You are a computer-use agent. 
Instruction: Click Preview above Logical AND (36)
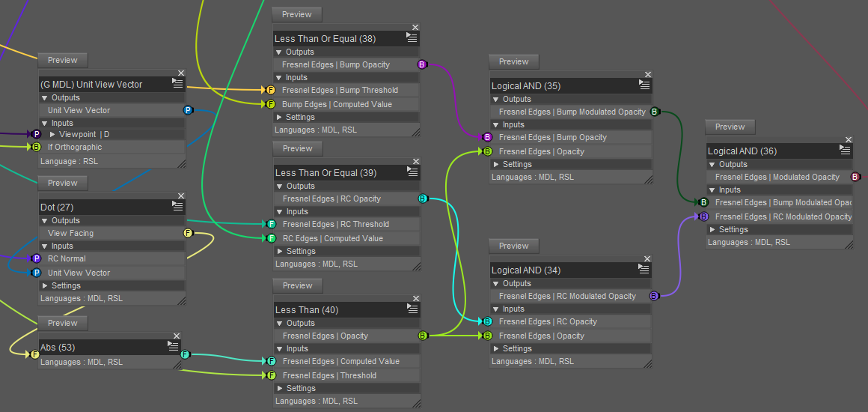pyautogui.click(x=730, y=127)
